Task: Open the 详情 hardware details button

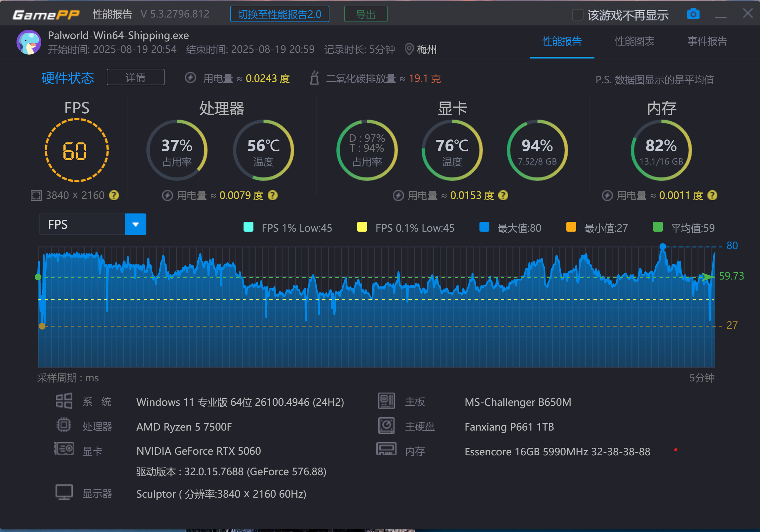Action: click(135, 77)
